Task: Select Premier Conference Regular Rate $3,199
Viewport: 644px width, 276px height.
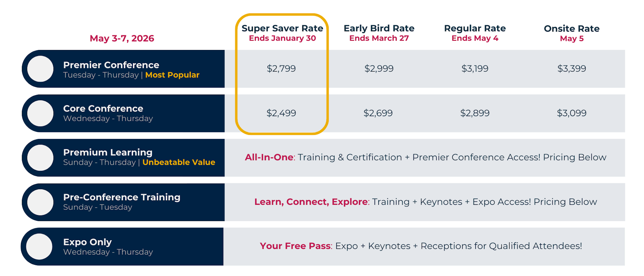Action: 475,69
